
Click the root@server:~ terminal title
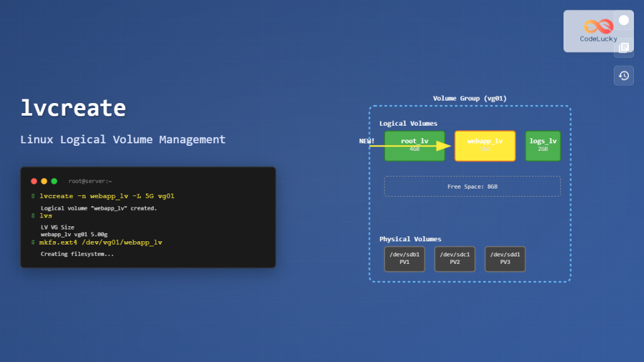point(90,181)
